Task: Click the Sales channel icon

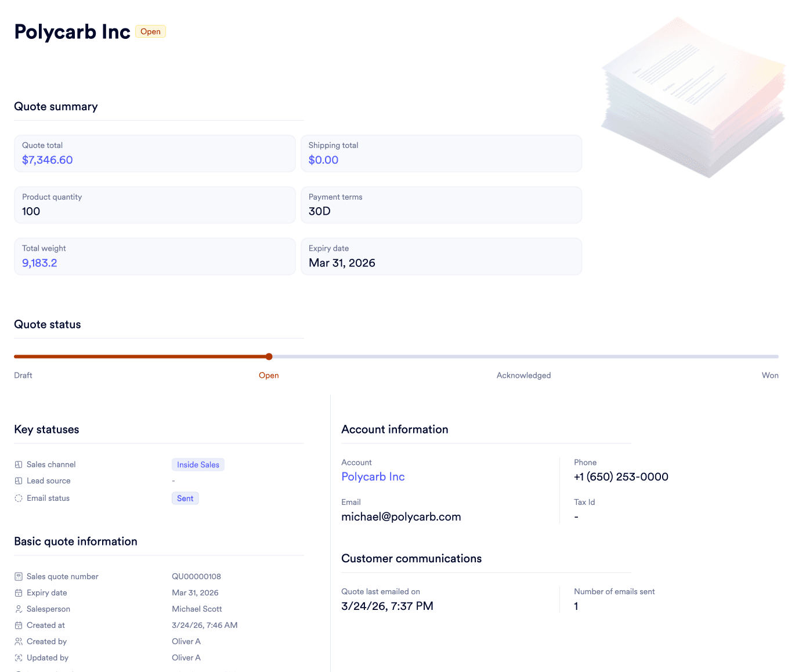Action: click(18, 464)
